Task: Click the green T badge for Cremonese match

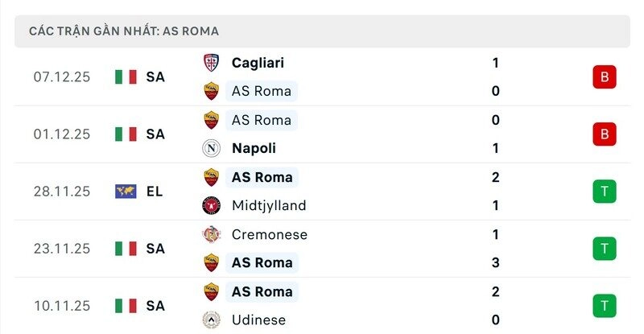Action: pos(604,249)
